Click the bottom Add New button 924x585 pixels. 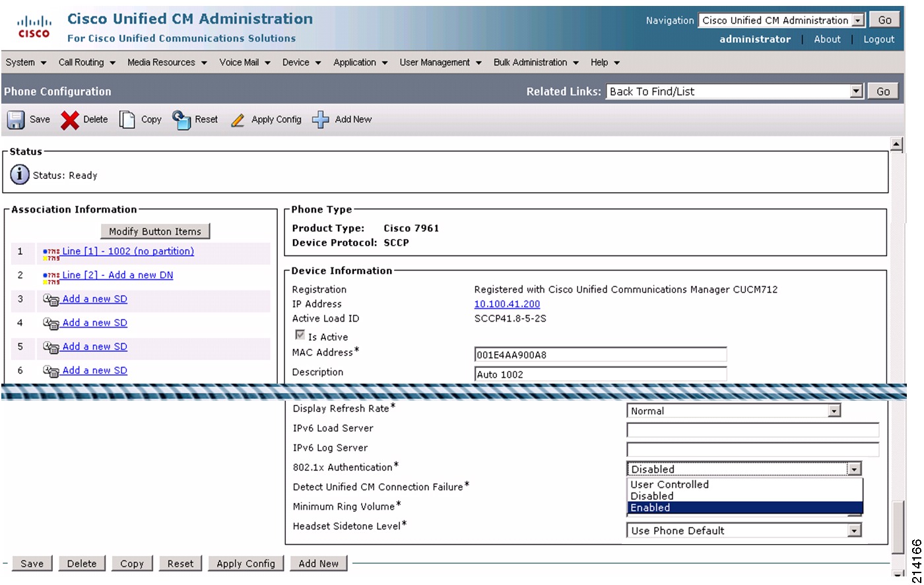pyautogui.click(x=318, y=563)
